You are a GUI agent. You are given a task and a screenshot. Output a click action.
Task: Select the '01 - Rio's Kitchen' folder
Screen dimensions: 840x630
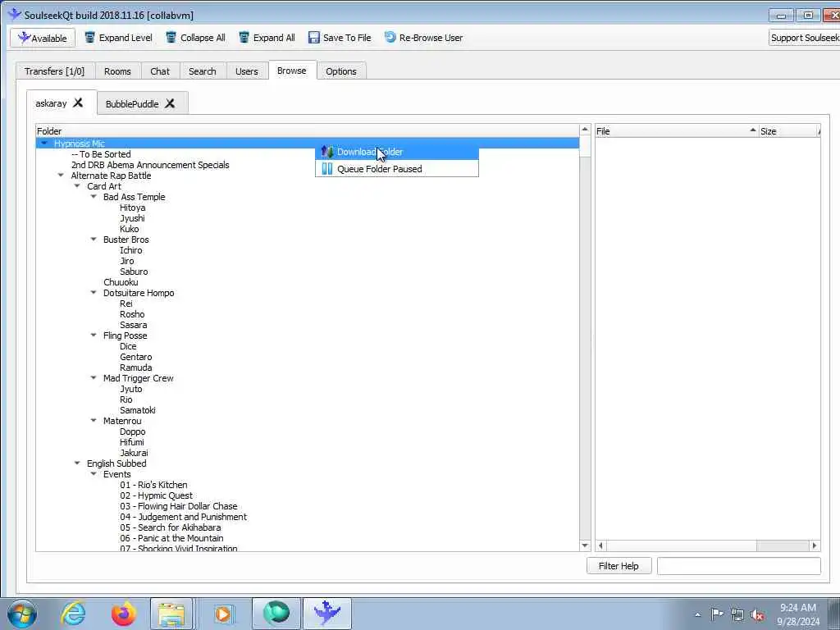[153, 485]
